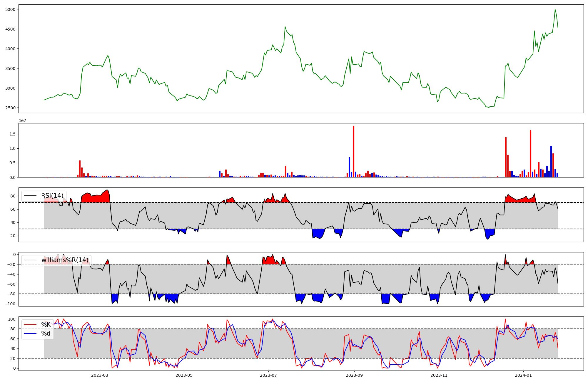Click the price line peak near 5000
The image size is (588, 382).
click(555, 10)
